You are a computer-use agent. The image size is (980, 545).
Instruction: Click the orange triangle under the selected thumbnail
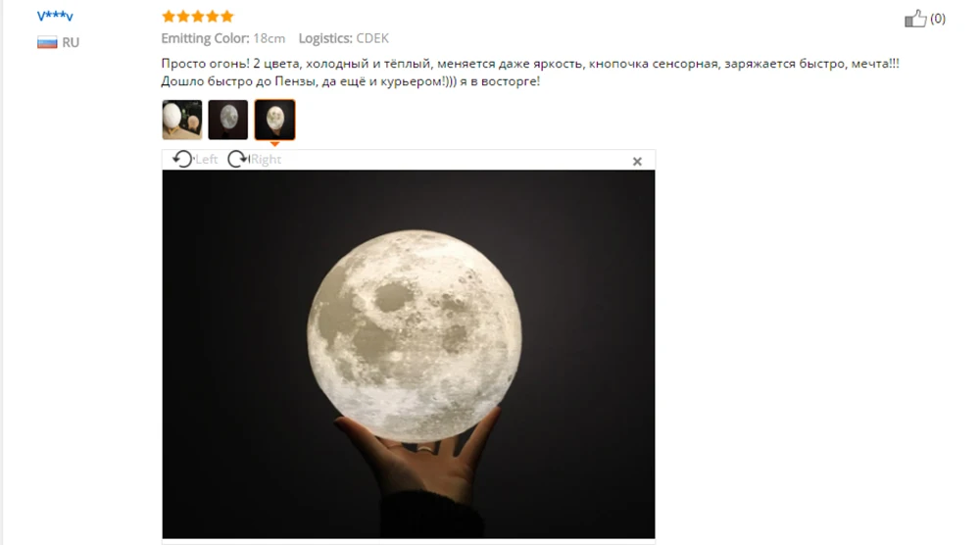[274, 144]
